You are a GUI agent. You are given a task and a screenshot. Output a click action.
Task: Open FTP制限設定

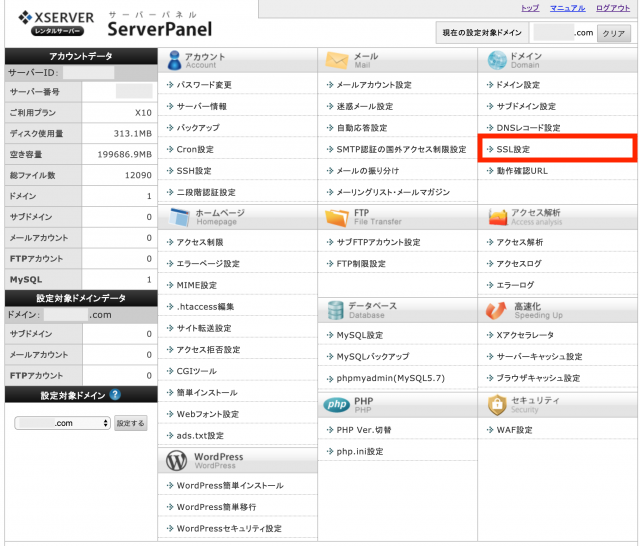click(x=361, y=264)
